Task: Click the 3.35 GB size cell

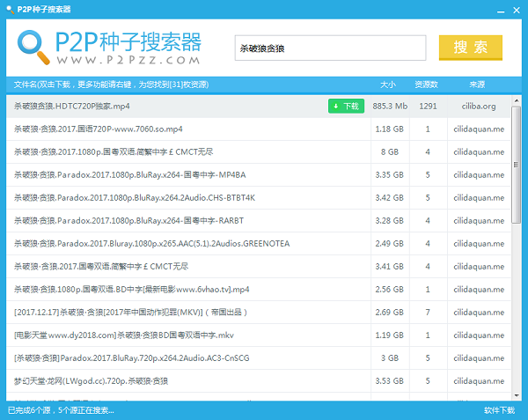Action: [x=389, y=175]
